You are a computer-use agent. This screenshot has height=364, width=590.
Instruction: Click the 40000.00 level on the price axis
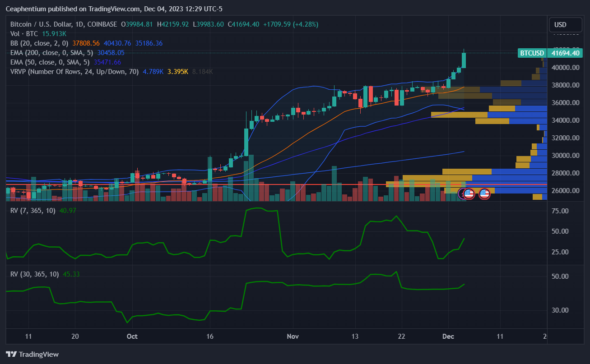tap(567, 68)
